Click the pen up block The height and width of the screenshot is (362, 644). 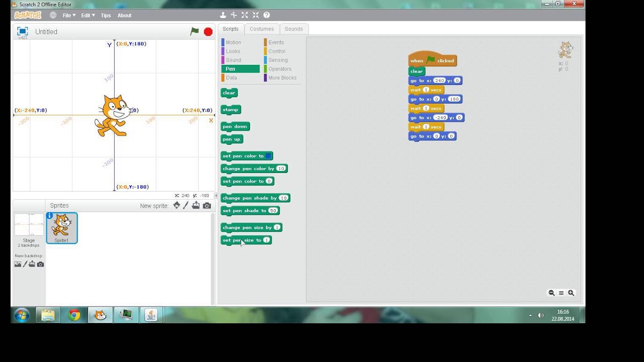[232, 139]
